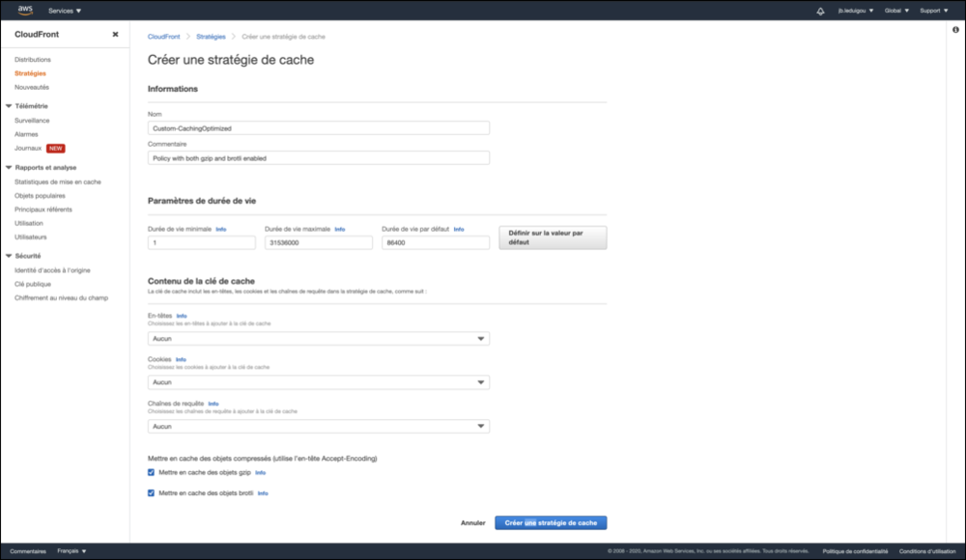Open the notifications bell icon

[820, 11]
